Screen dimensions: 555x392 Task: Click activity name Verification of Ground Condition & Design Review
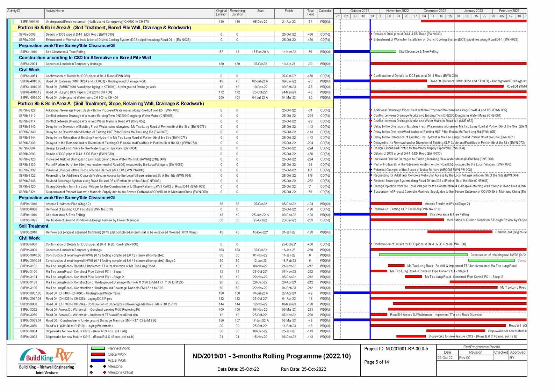point(92,220)
